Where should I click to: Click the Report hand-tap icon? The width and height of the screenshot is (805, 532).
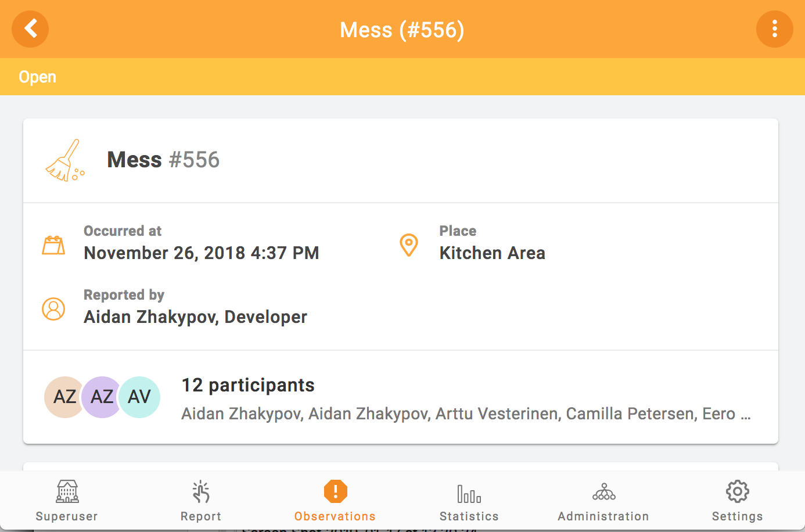click(201, 491)
